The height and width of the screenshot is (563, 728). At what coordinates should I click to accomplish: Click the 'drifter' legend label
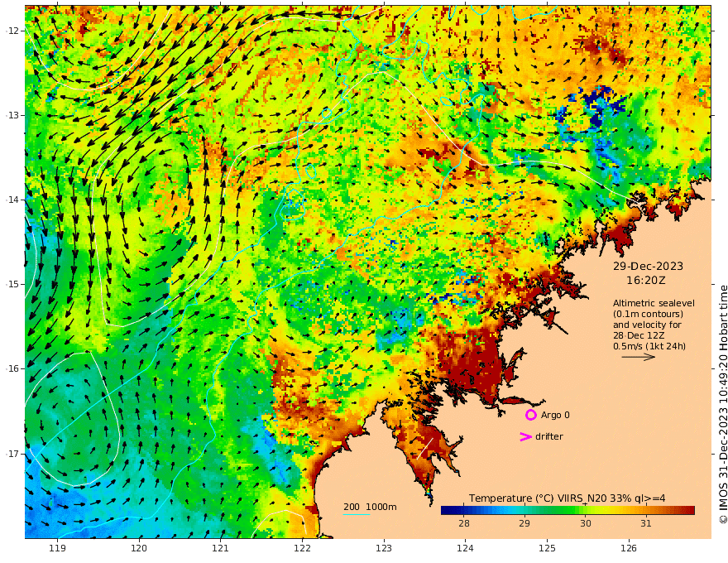click(548, 436)
